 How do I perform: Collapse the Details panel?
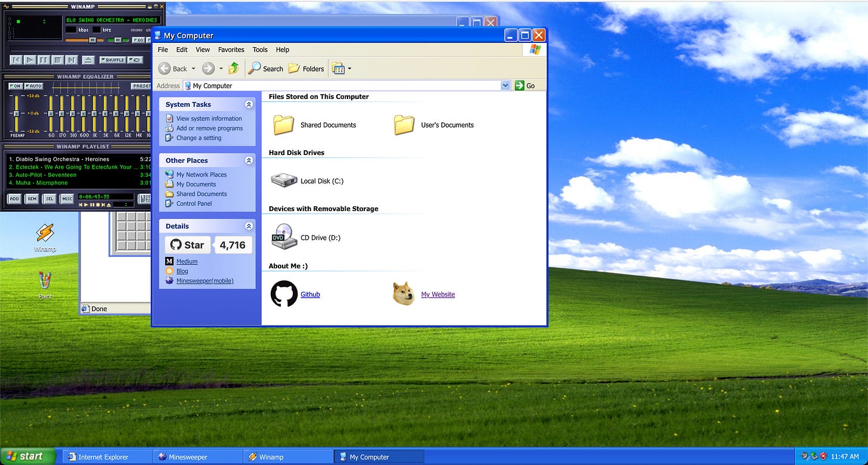point(249,226)
